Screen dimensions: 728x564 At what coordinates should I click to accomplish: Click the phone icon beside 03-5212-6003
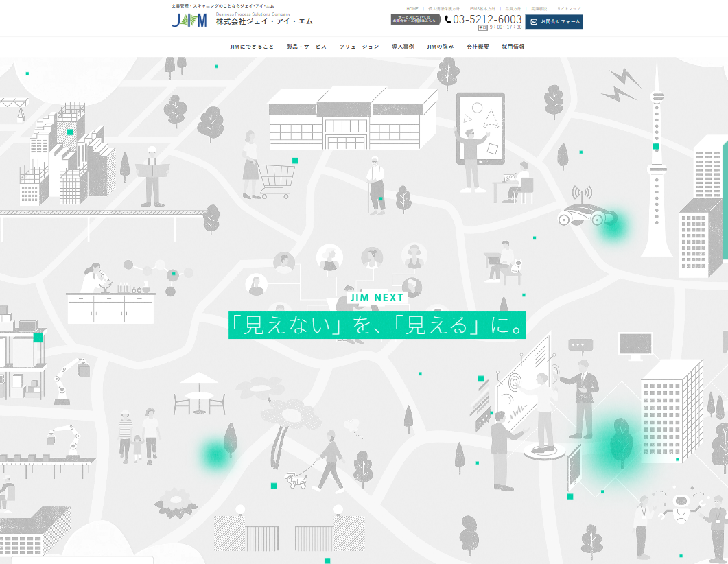[447, 19]
